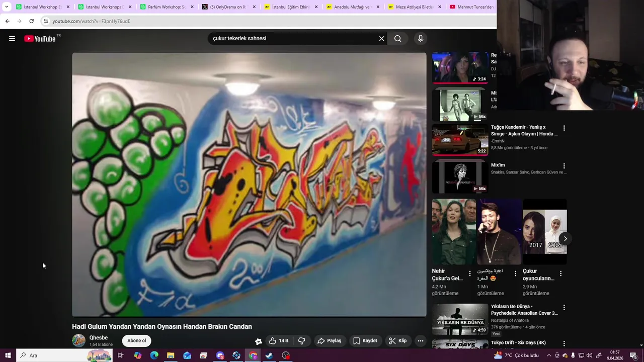Image resolution: width=644 pixels, height=362 pixels.
Task: Switch to İstanbul Eğitim Etkinlikleri tab
Action: (x=291, y=7)
